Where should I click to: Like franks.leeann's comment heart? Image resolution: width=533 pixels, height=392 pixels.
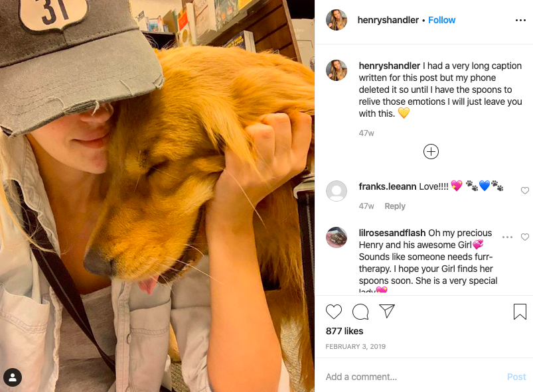(525, 190)
